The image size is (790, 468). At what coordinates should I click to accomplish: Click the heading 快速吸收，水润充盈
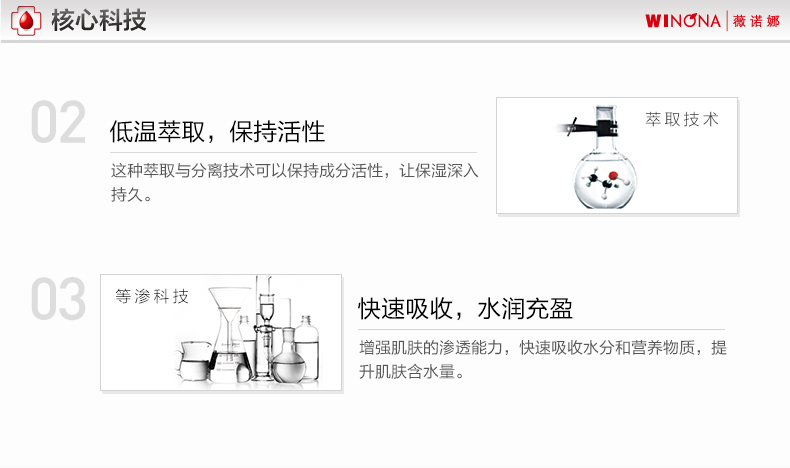[465, 308]
